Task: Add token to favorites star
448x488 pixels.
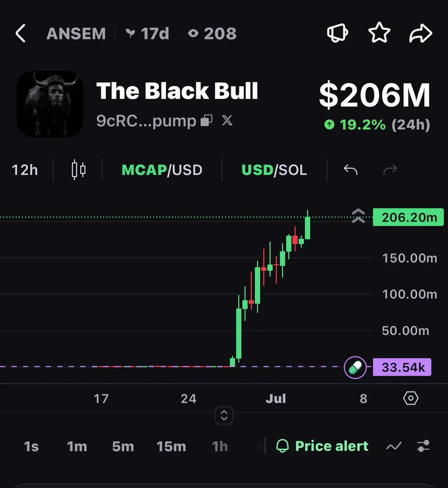Action: pyautogui.click(x=379, y=33)
